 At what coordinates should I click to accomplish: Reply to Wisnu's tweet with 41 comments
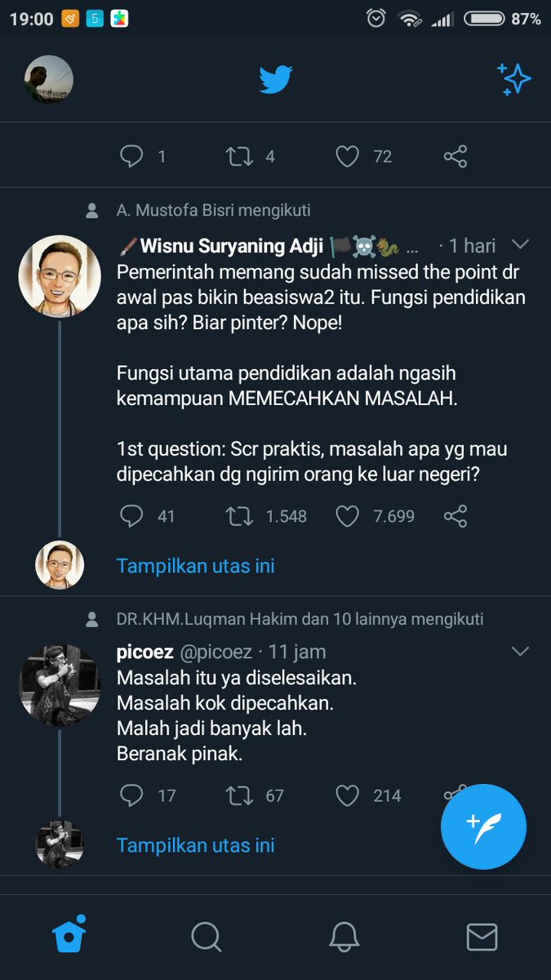(x=131, y=516)
